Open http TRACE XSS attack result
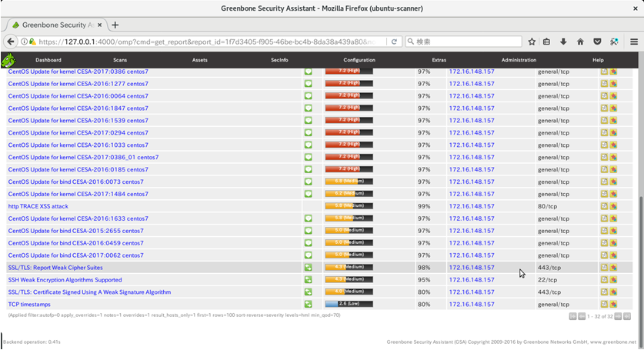 pos(38,206)
